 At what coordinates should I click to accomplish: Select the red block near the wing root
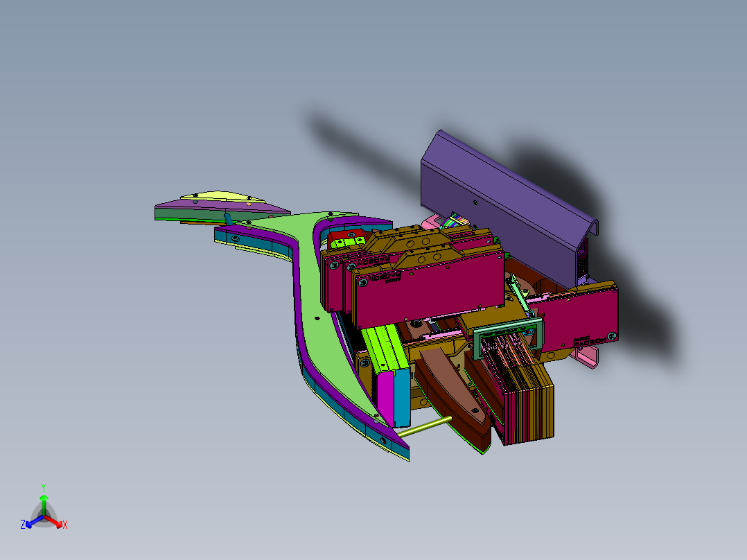coord(346,234)
